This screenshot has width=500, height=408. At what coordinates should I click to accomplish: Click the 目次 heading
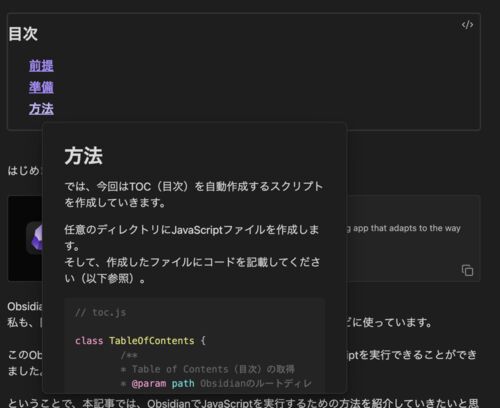pyautogui.click(x=23, y=34)
